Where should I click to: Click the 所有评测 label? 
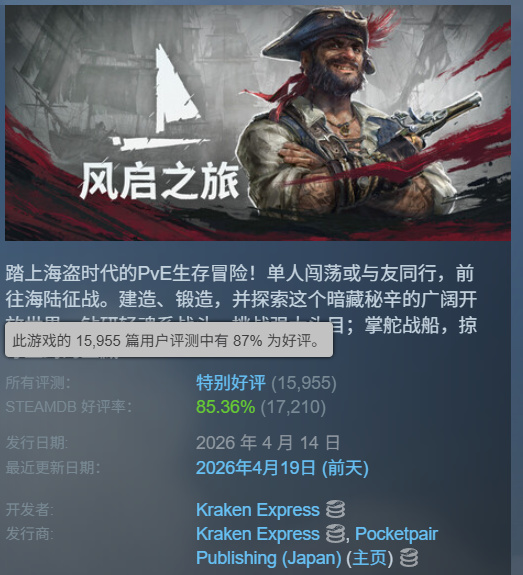pos(38,383)
